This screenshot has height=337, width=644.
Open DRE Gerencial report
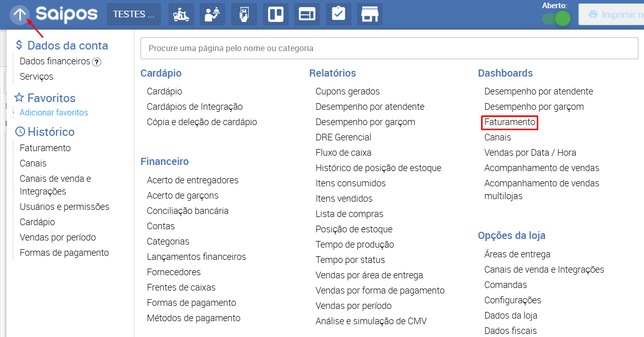coord(343,137)
